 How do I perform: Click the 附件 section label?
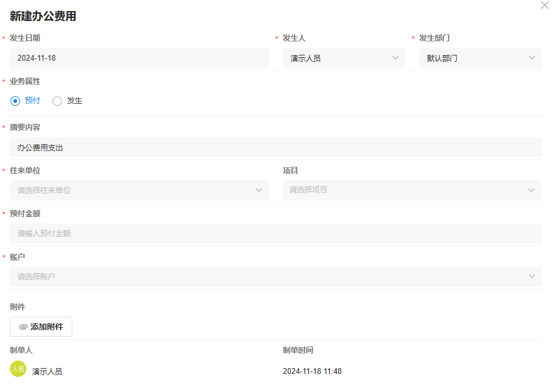coord(17,307)
